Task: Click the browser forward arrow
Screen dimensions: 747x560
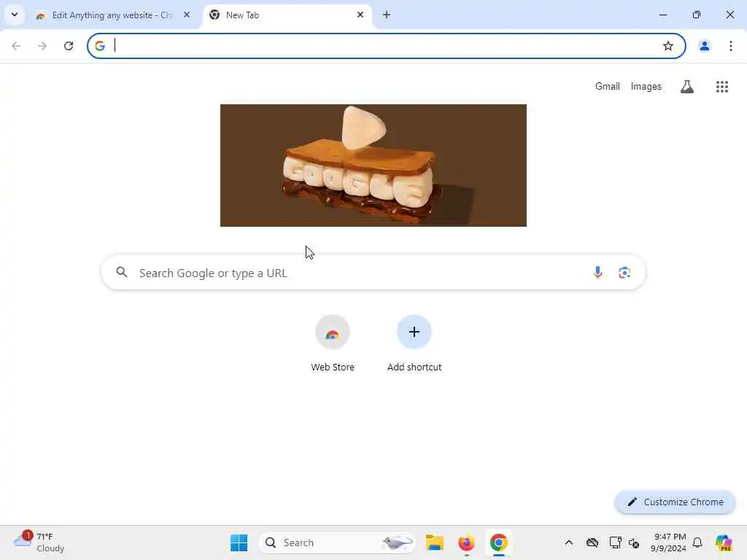Action: (x=42, y=46)
